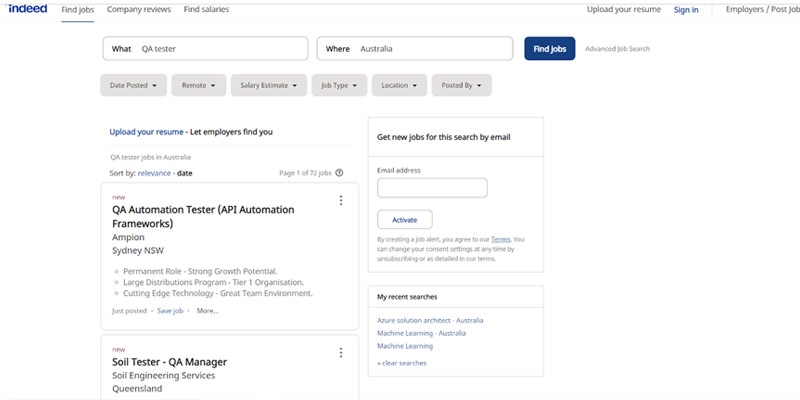The height and width of the screenshot is (400, 800).
Task: Click the What field containing QA tester
Action: 205,48
